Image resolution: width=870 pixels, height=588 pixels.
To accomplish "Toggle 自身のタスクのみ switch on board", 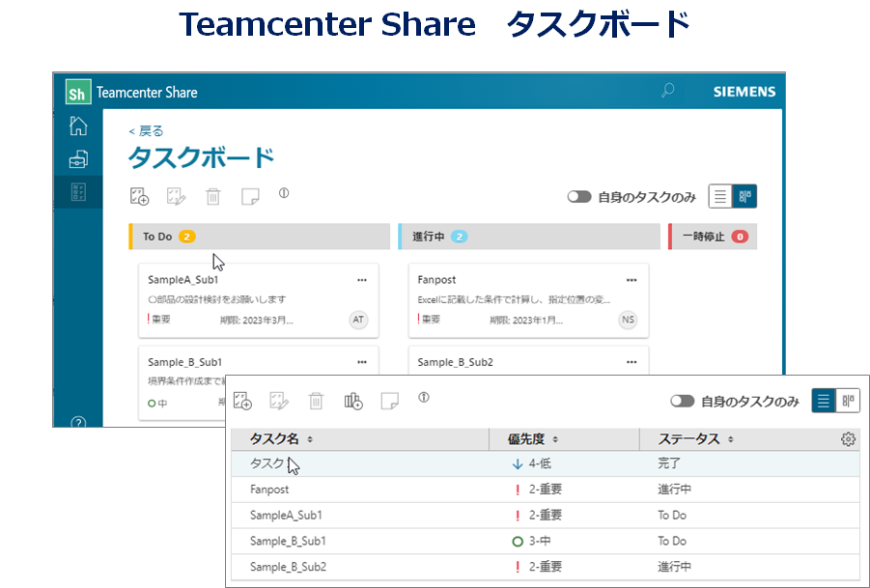I will tap(579, 197).
